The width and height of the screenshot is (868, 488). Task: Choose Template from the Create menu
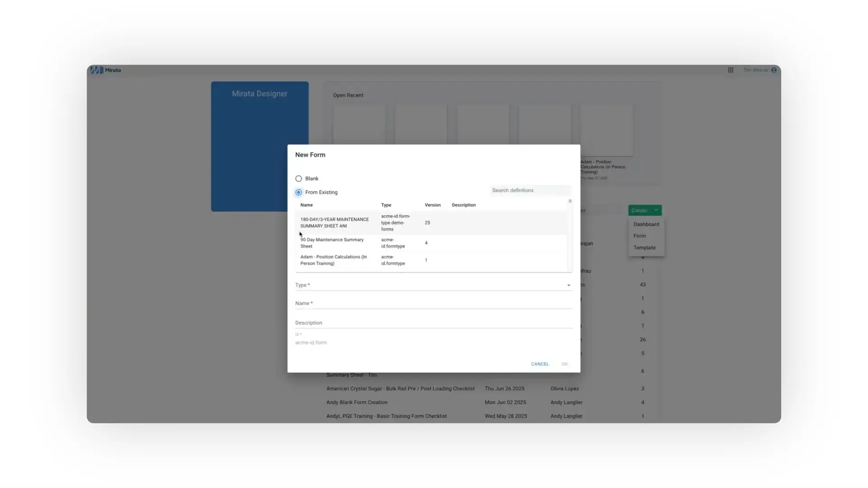[x=644, y=248]
